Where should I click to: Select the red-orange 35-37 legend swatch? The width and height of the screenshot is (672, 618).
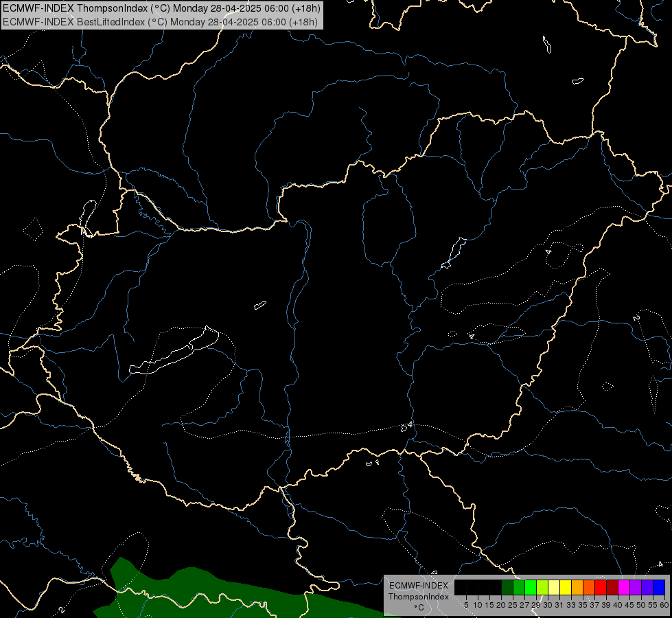point(589,587)
